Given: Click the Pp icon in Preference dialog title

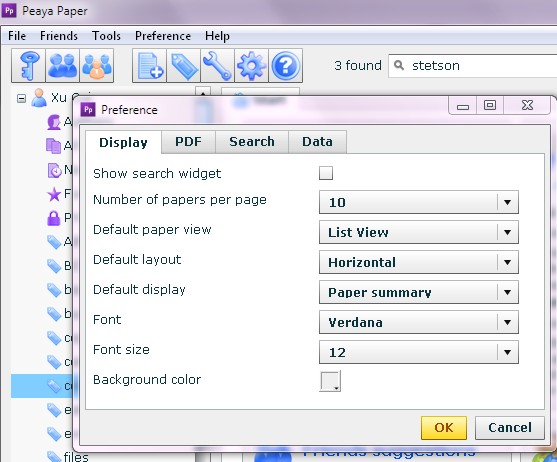Looking at the screenshot, I should [x=88, y=109].
